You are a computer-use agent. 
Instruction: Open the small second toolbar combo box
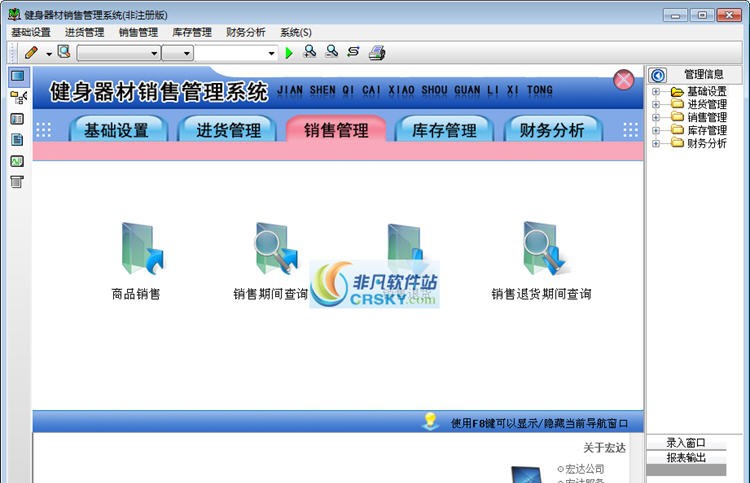pos(177,53)
